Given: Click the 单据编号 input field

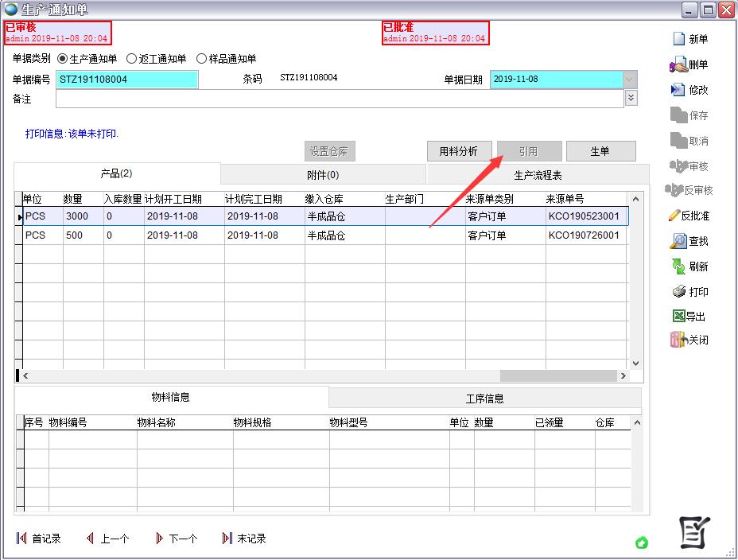Looking at the screenshot, I should point(127,80).
